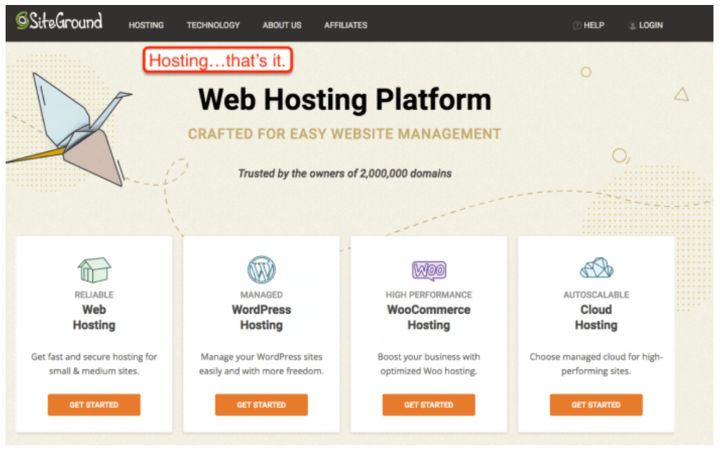
Task: Click the Help question mark icon
Action: pos(577,25)
